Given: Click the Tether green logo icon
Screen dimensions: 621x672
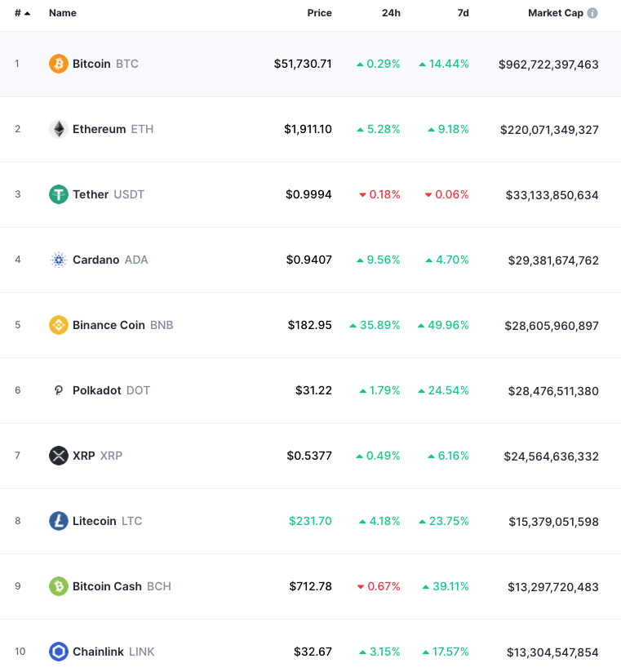Looking at the screenshot, I should [x=59, y=194].
